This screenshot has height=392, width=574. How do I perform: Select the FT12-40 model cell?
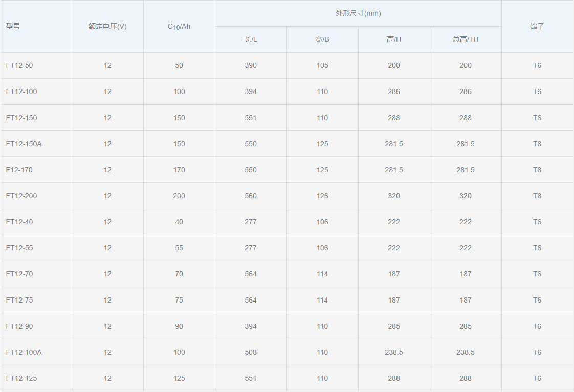click(19, 222)
